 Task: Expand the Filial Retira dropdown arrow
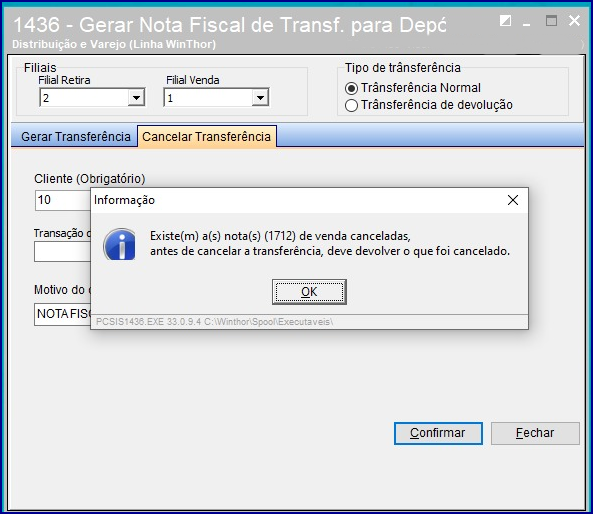(x=136, y=98)
